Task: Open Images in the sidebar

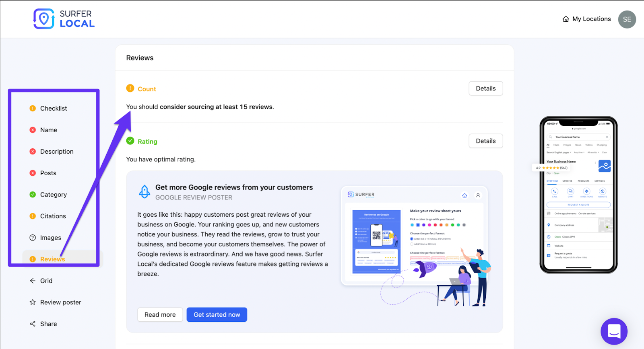Action: [51, 238]
